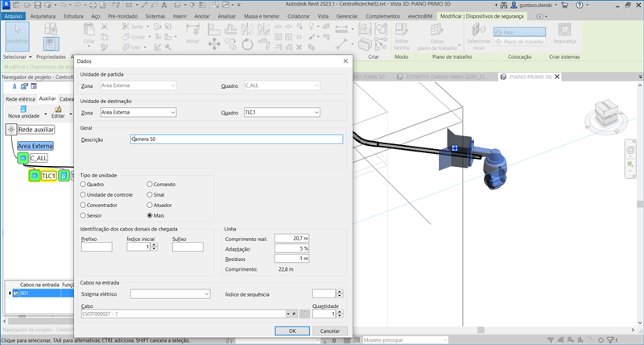This screenshot has width=644, height=345.
Task: Click the Nova unidade icon
Action: pyautogui.click(x=23, y=109)
